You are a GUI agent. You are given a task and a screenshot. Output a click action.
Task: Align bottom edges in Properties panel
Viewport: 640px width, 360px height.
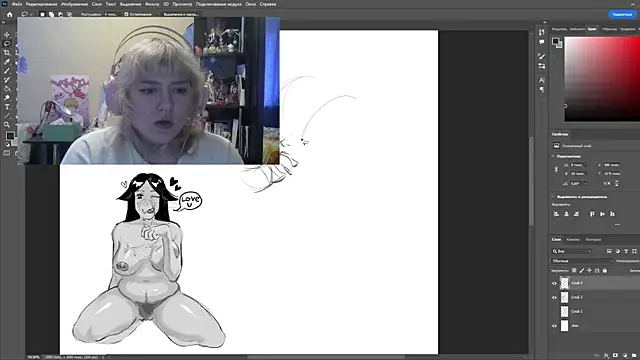[612, 214]
